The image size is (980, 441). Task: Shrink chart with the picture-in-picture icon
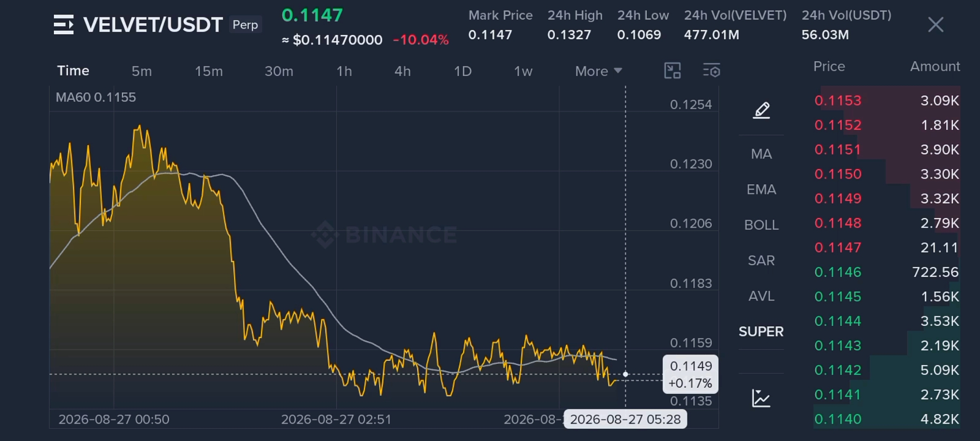tap(672, 71)
